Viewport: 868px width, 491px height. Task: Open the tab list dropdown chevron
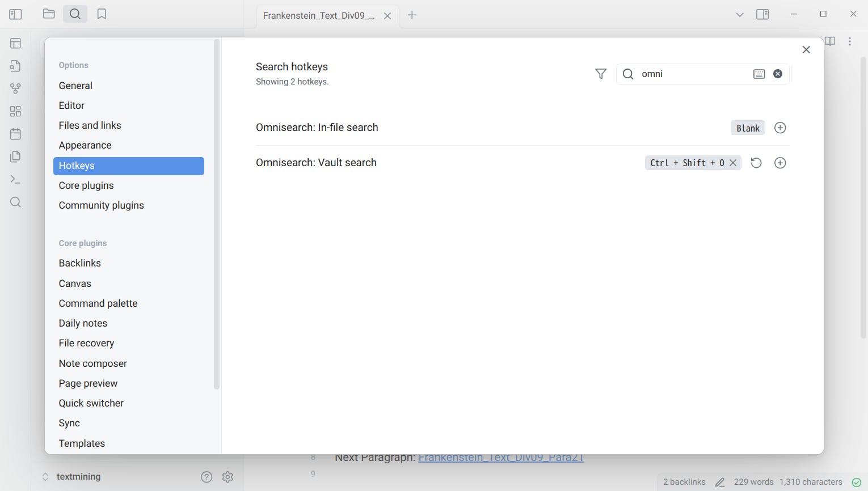click(740, 15)
